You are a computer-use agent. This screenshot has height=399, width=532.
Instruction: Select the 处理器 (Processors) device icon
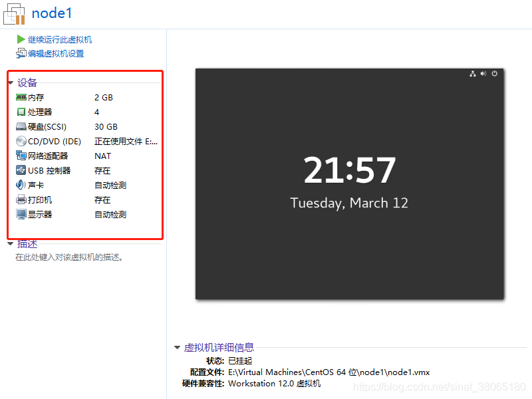click(21, 112)
